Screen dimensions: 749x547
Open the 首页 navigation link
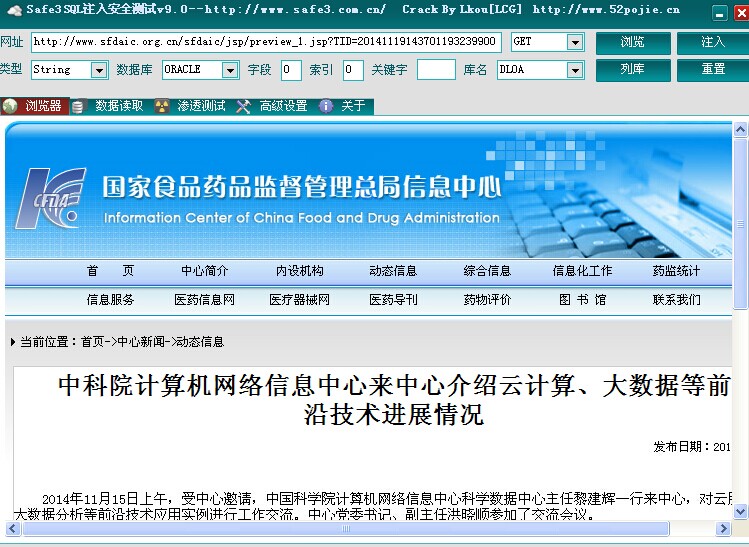pyautogui.click(x=110, y=271)
